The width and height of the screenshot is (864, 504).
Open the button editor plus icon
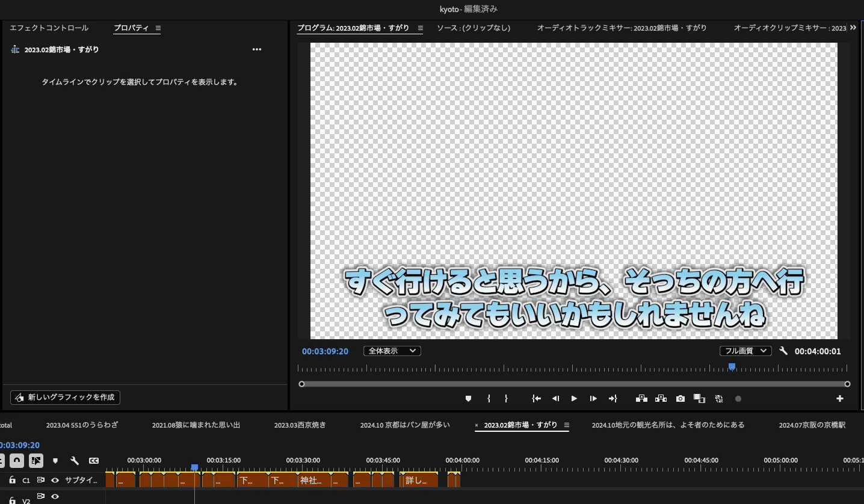pos(840,398)
